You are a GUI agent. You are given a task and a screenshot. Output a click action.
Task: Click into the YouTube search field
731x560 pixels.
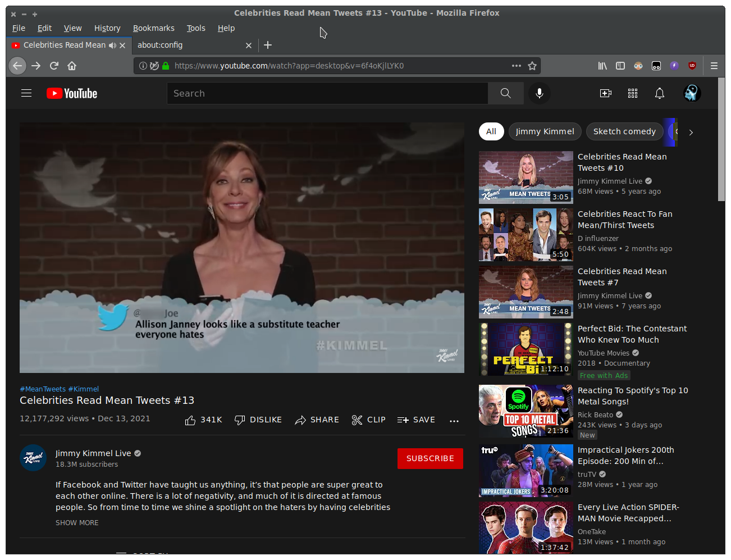click(x=327, y=93)
